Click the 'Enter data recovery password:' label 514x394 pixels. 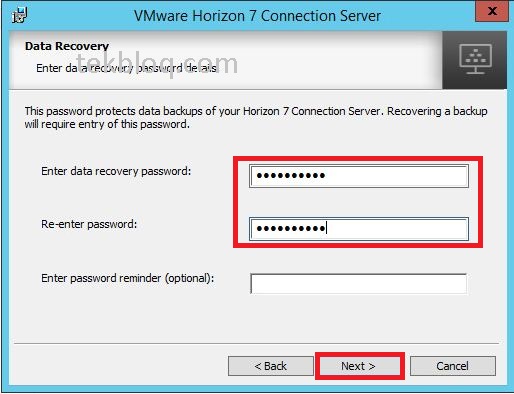pyautogui.click(x=116, y=171)
